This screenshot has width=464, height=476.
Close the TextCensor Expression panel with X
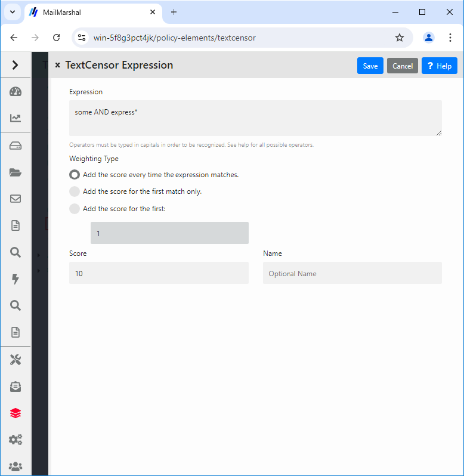[57, 65]
